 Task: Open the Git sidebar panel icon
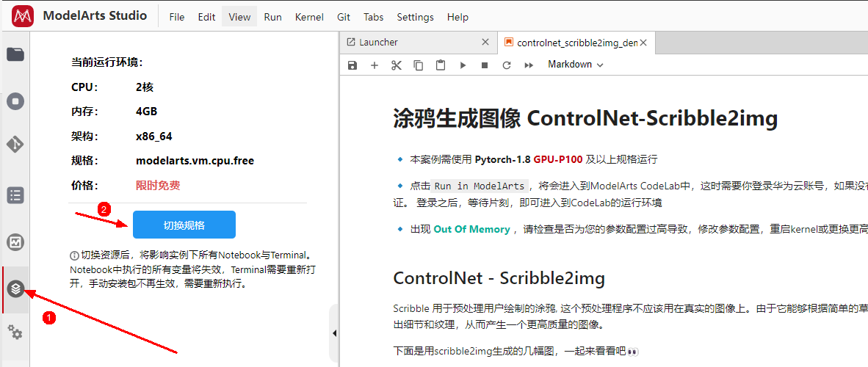(x=15, y=145)
